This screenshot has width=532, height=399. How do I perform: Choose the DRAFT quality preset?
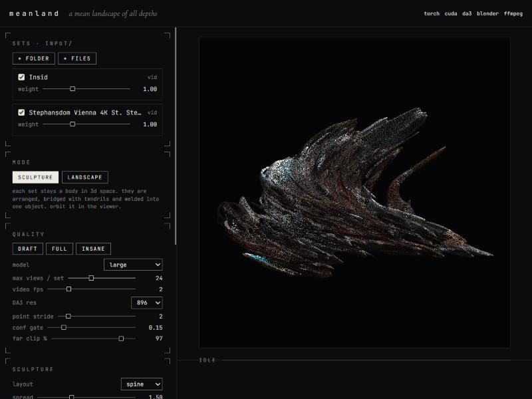point(27,249)
